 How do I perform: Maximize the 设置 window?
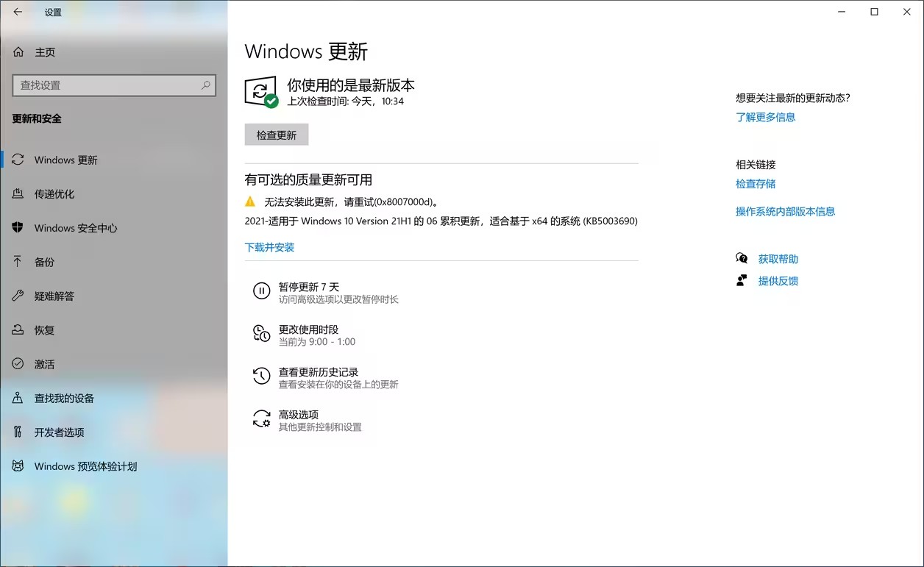(x=874, y=12)
